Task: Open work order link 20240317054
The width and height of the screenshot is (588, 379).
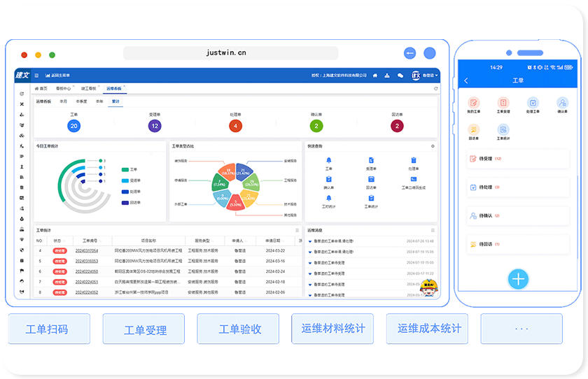Action: (87, 250)
